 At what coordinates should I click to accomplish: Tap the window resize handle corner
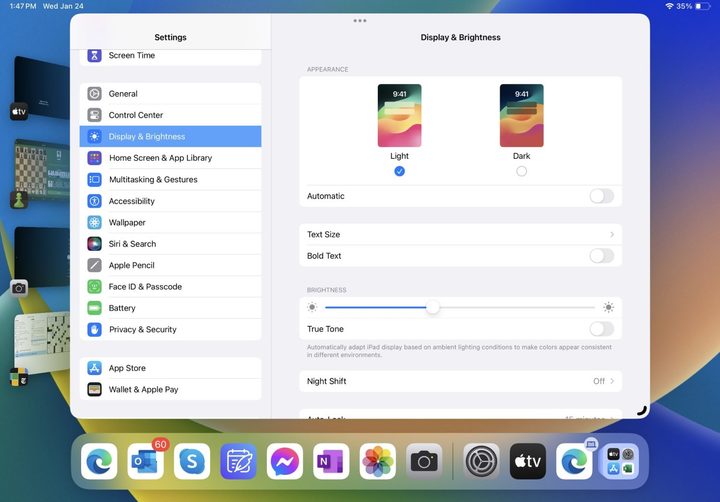click(642, 411)
